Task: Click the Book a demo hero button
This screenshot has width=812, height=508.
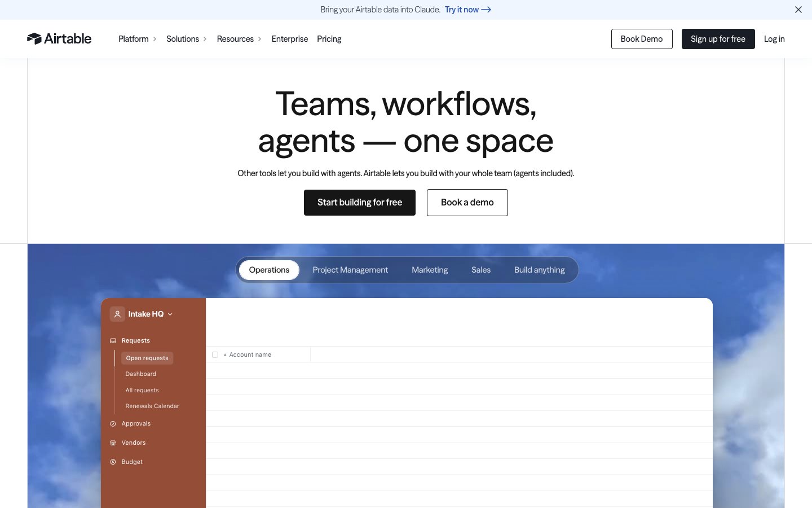Action: point(467,203)
